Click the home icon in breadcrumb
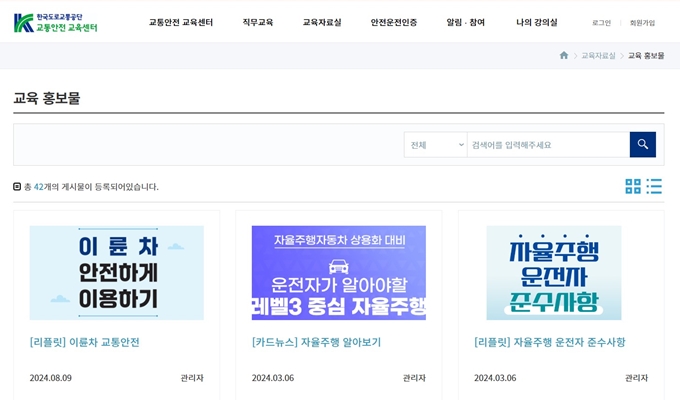Viewport: 680px width, 400px height. point(564,55)
